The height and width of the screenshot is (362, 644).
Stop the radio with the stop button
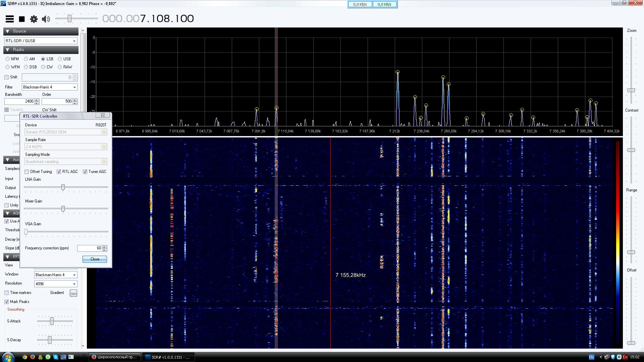click(x=22, y=19)
